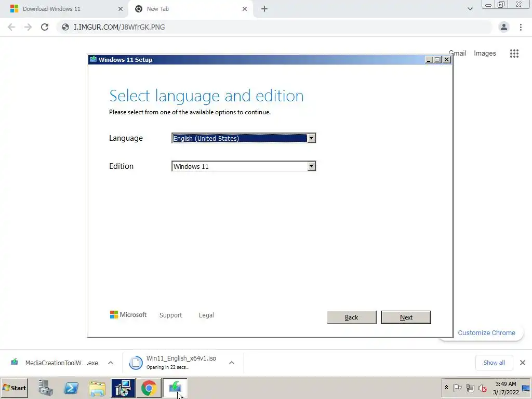
Task: Open the Google apps grid
Action: [514, 54]
